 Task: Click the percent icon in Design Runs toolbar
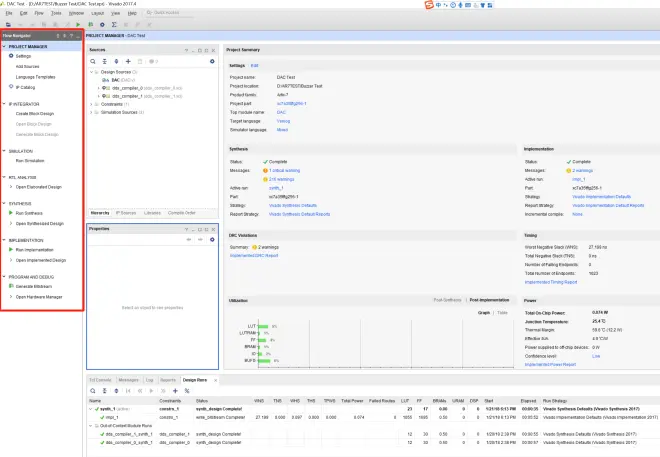click(x=187, y=391)
